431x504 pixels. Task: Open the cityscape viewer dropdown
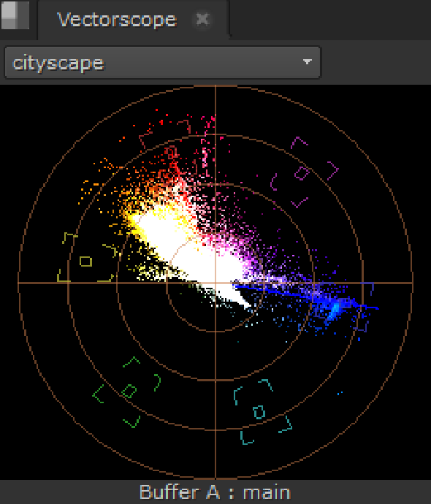click(x=163, y=62)
